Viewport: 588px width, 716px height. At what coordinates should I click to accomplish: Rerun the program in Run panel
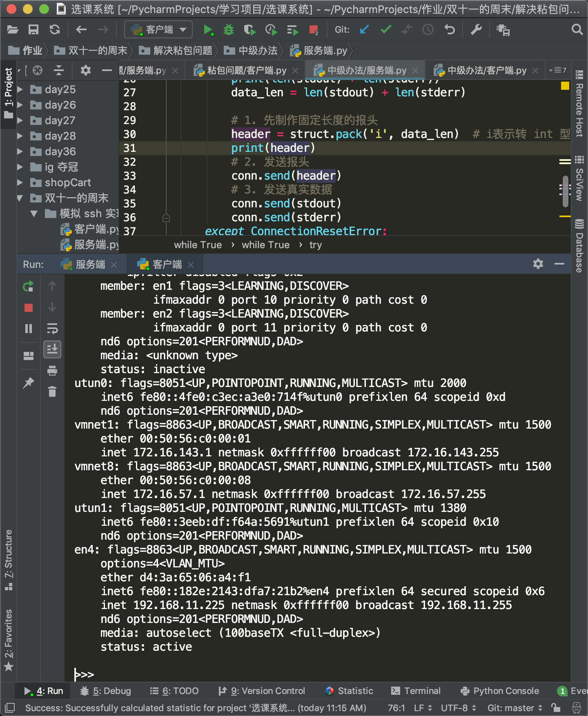(28, 287)
